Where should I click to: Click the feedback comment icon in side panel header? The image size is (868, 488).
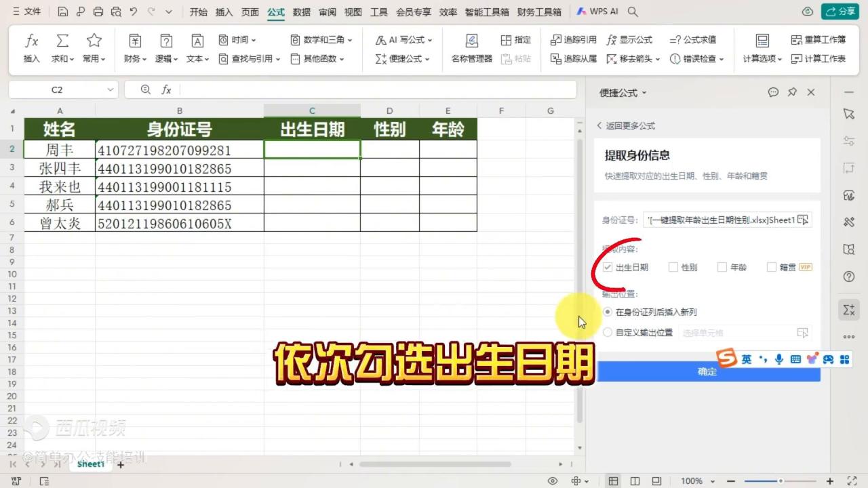pyautogui.click(x=773, y=92)
